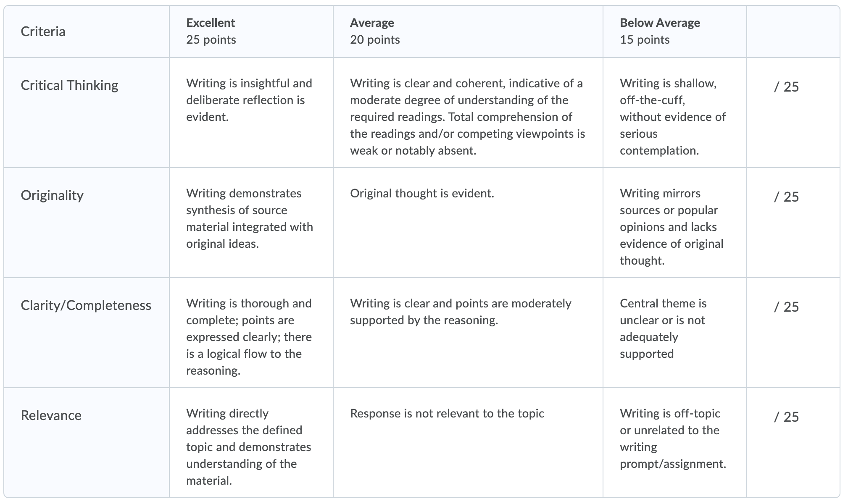Click the Below Average 15 points header
The width and height of the screenshot is (848, 504).
tap(675, 31)
